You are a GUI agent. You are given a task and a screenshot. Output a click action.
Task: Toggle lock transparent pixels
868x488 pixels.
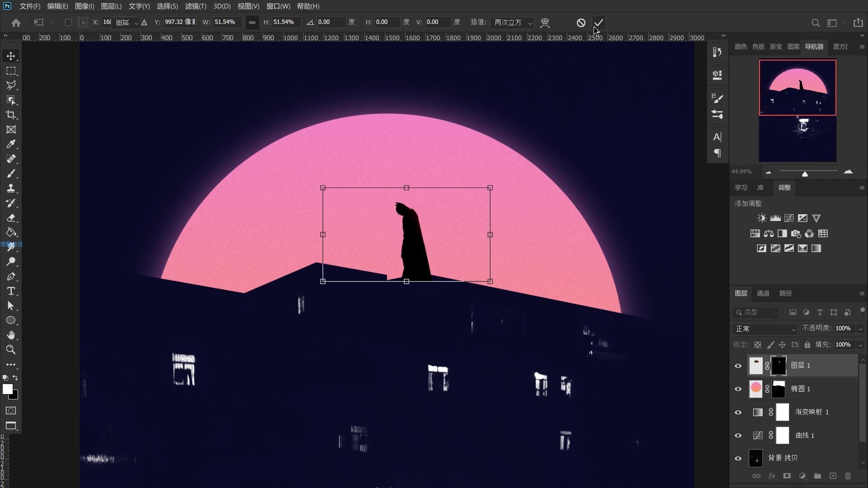click(x=758, y=345)
